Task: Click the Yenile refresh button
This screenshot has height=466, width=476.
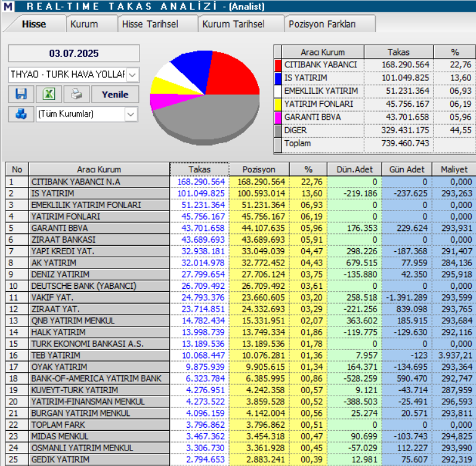Action: [115, 94]
